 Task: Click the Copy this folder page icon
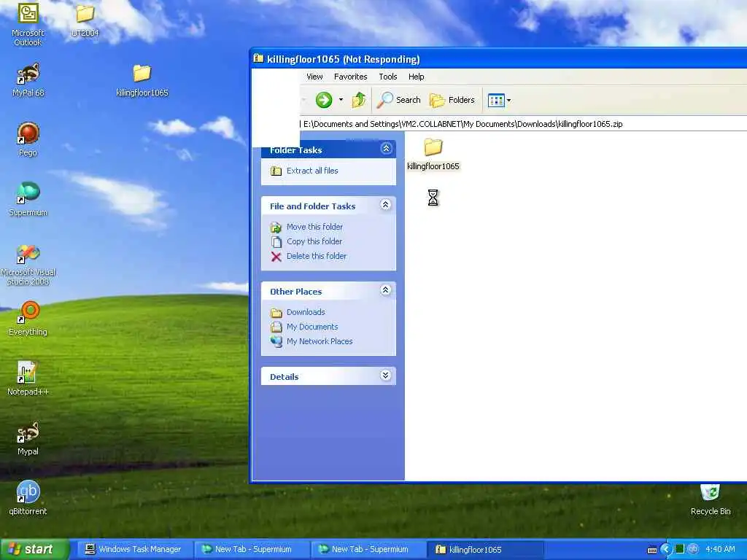276,242
